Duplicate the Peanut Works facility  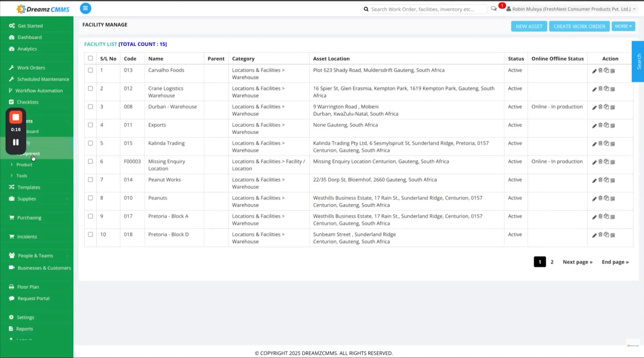(x=607, y=180)
